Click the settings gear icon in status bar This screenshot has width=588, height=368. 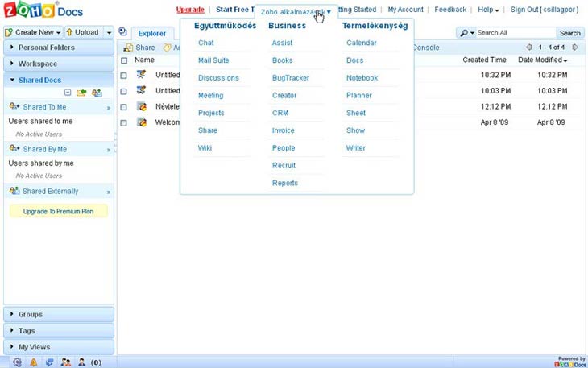18,362
